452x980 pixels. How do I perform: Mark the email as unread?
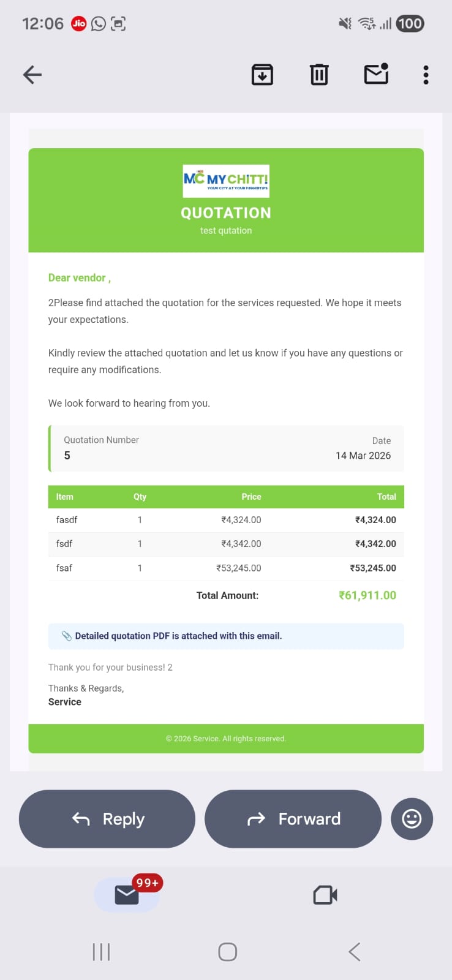(376, 74)
